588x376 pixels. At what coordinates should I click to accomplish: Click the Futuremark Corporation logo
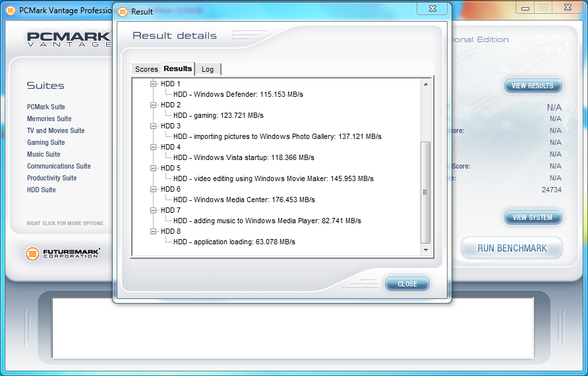pyautogui.click(x=63, y=254)
